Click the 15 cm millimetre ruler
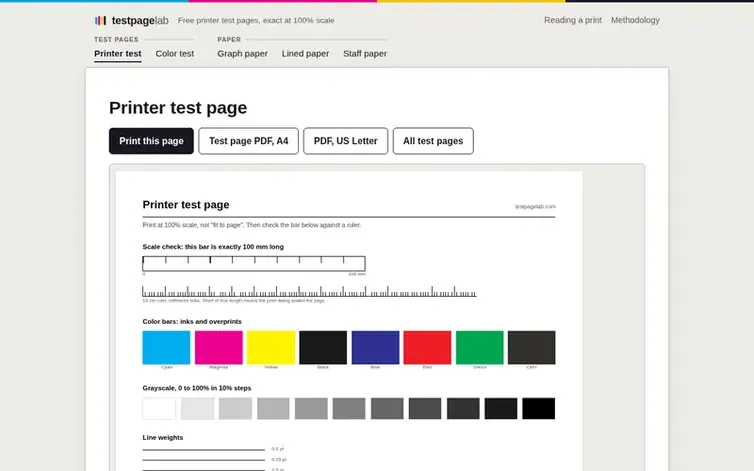 pyautogui.click(x=309, y=292)
